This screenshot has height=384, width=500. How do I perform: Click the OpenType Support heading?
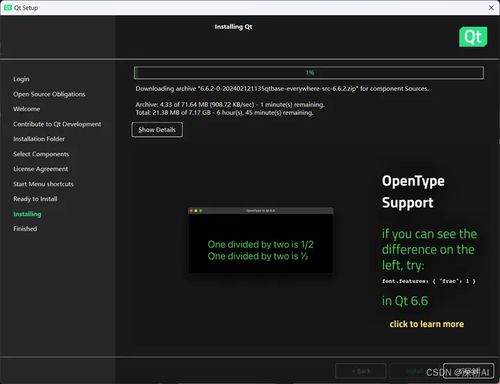[413, 192]
